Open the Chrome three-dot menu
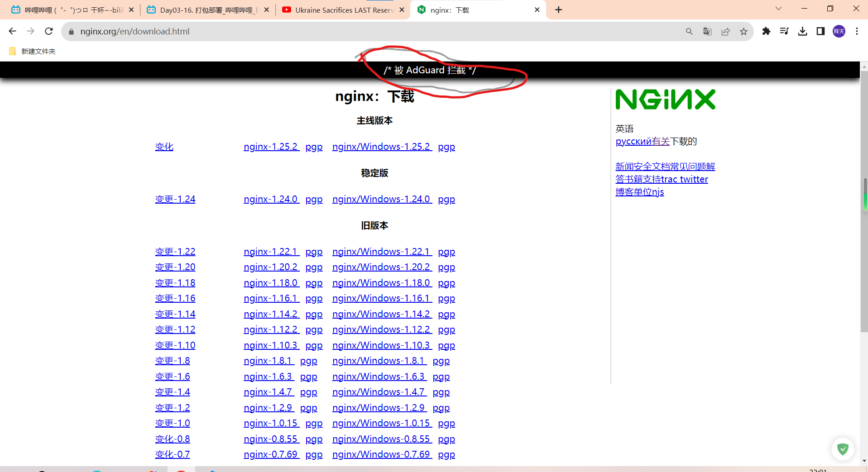 (857, 31)
